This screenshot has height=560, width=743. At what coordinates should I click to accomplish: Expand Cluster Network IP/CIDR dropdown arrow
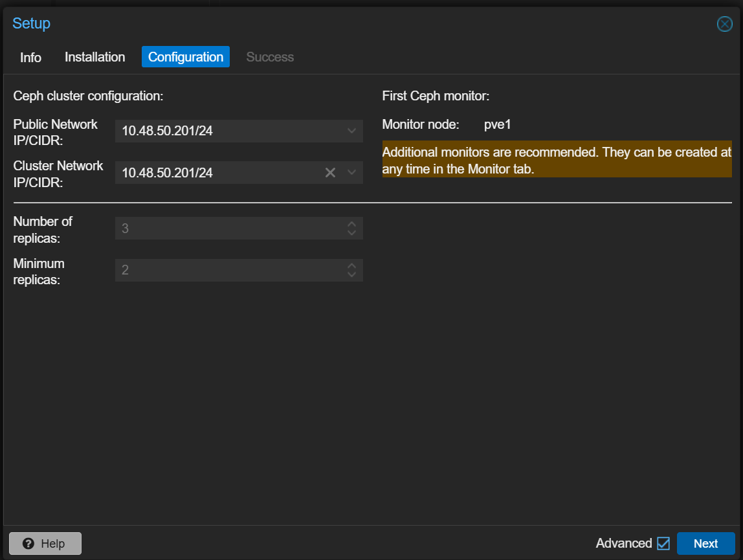[x=351, y=173]
